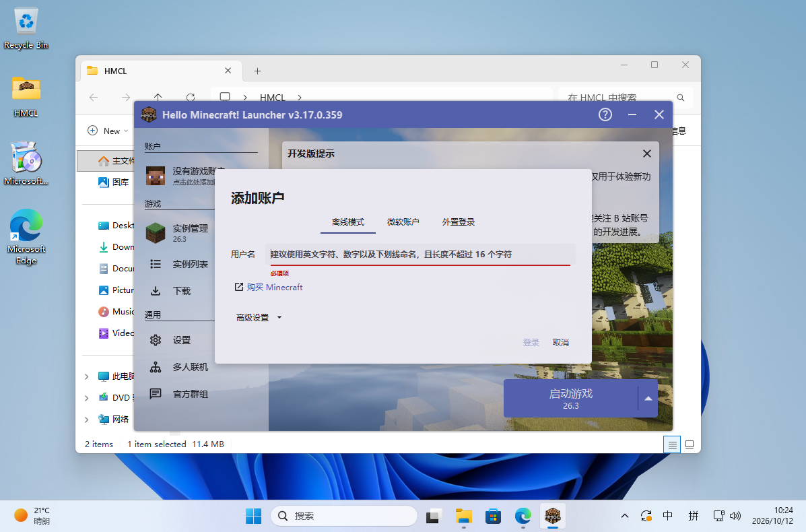806x532 pixels.
Task: Click the Explorer search magnifier icon
Action: click(681, 98)
